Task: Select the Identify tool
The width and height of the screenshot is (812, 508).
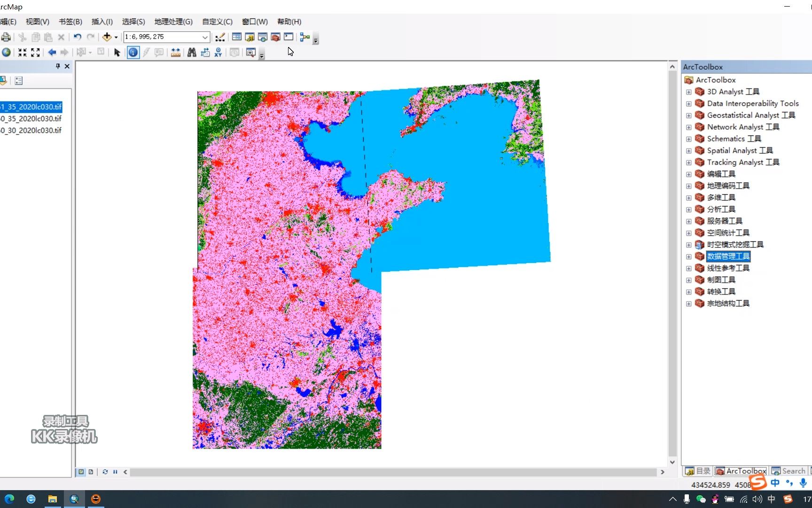Action: (133, 53)
